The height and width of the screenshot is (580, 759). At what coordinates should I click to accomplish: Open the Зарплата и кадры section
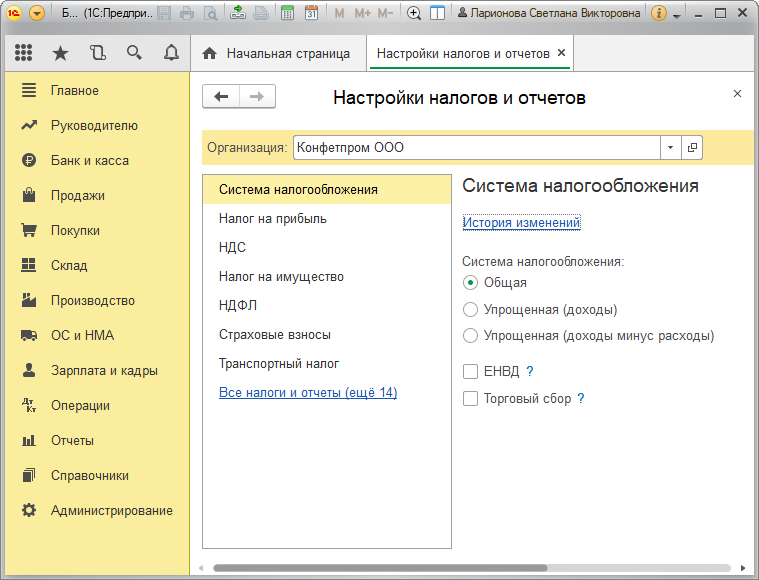[104, 370]
